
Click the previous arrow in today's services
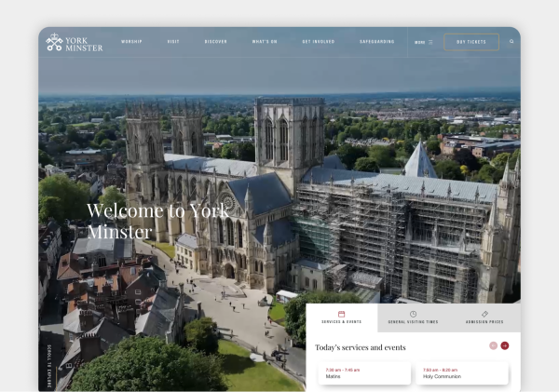tap(493, 345)
